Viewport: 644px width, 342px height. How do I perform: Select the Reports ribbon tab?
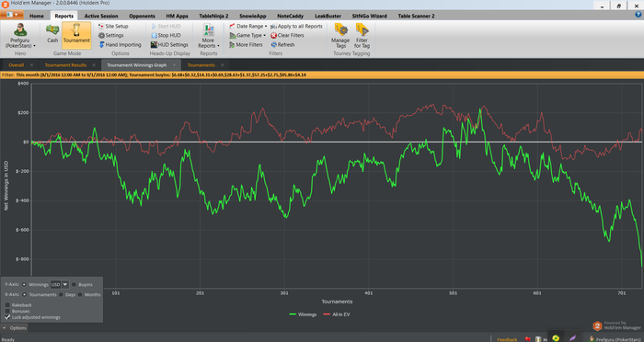(x=64, y=16)
